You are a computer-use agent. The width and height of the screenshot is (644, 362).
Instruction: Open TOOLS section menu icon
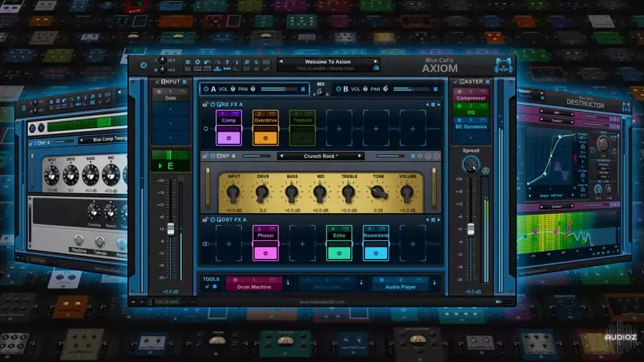click(x=215, y=286)
